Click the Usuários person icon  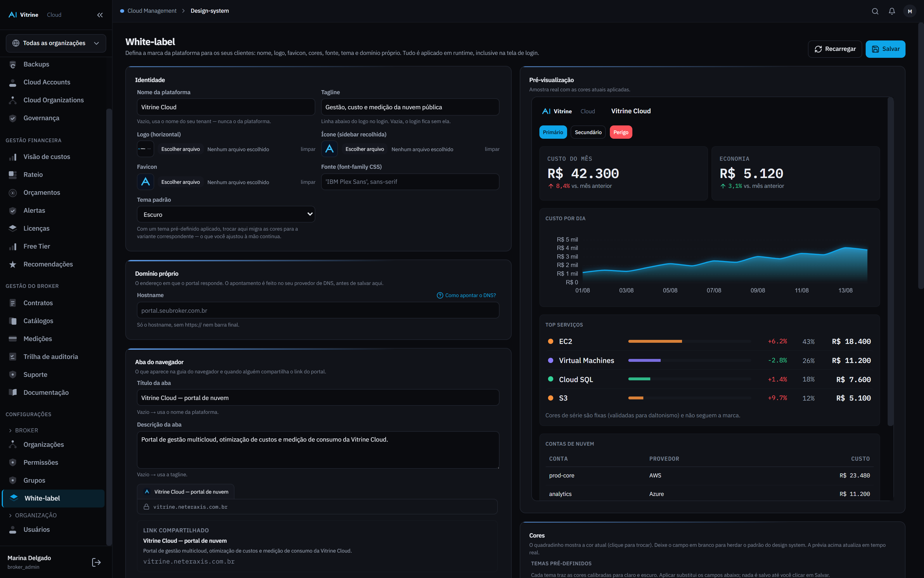(13, 529)
